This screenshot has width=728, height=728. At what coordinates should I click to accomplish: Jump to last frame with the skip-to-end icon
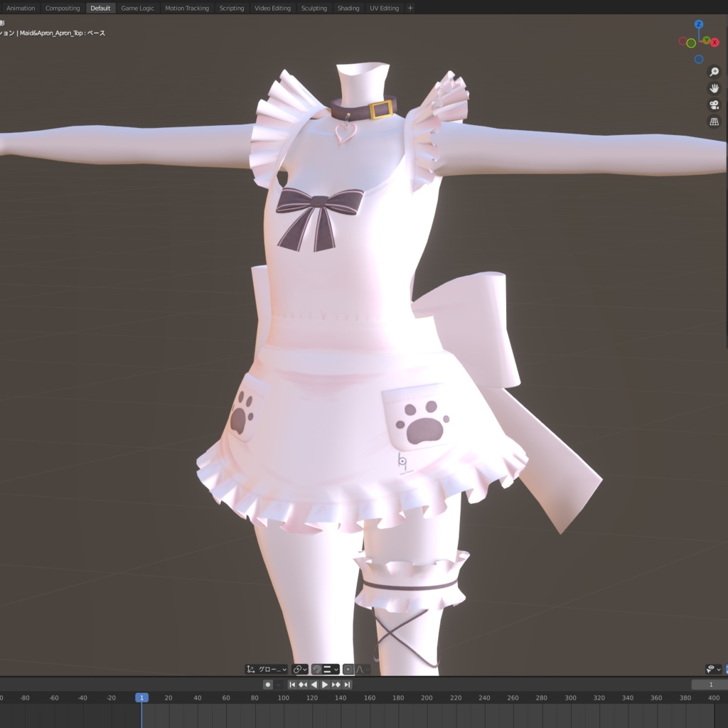tap(348, 684)
